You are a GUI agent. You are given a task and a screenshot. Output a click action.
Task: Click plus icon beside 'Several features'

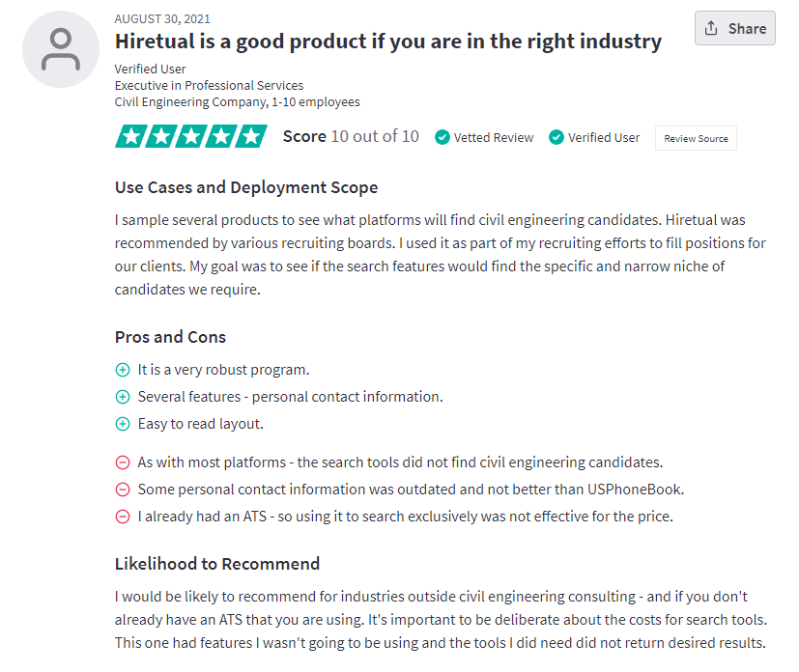[123, 397]
